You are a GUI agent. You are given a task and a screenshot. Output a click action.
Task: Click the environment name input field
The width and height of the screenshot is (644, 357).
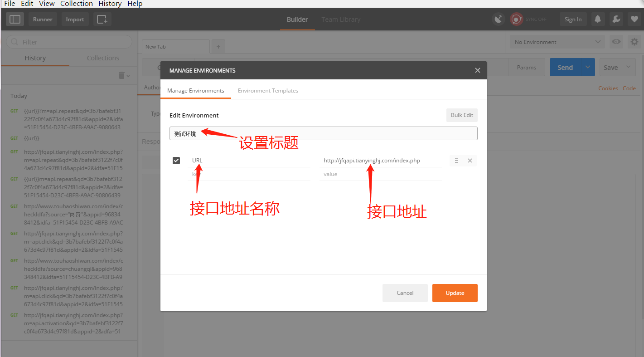pyautogui.click(x=324, y=133)
